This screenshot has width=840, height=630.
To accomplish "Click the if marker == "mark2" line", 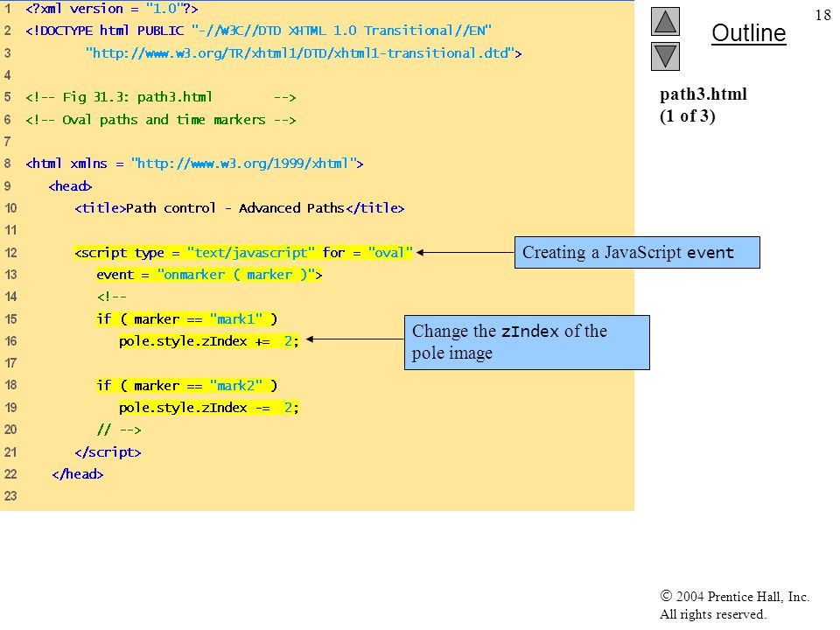I will (x=187, y=386).
